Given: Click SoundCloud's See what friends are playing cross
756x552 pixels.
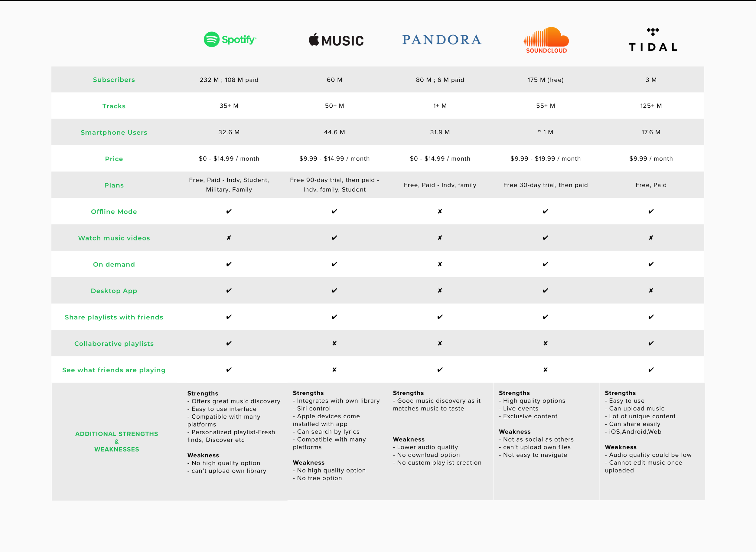Looking at the screenshot, I should click(546, 370).
